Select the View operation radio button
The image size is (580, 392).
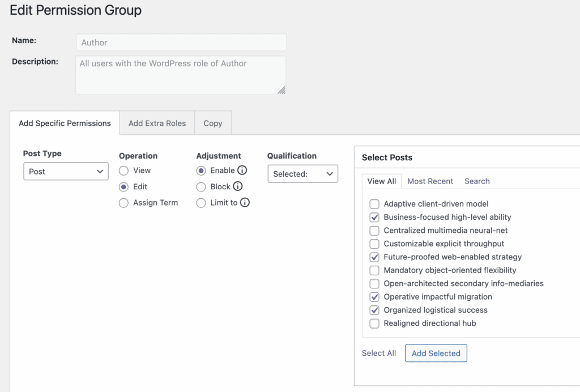[x=123, y=171]
